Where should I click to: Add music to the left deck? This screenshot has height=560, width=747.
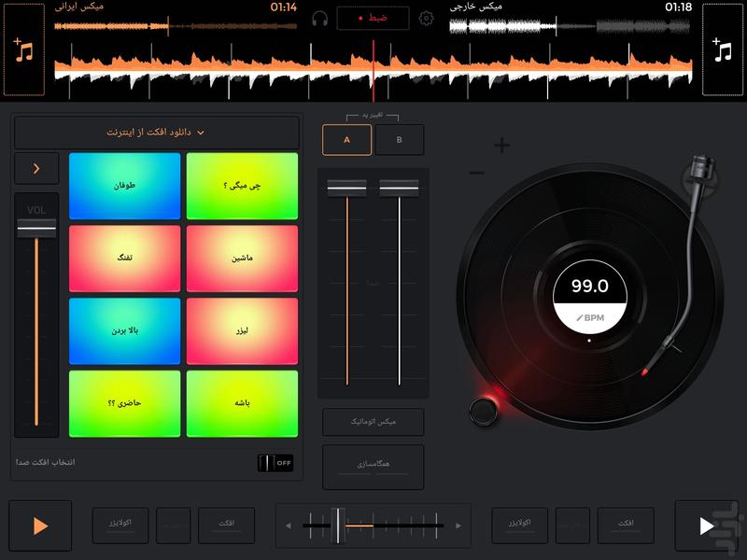[x=23, y=49]
